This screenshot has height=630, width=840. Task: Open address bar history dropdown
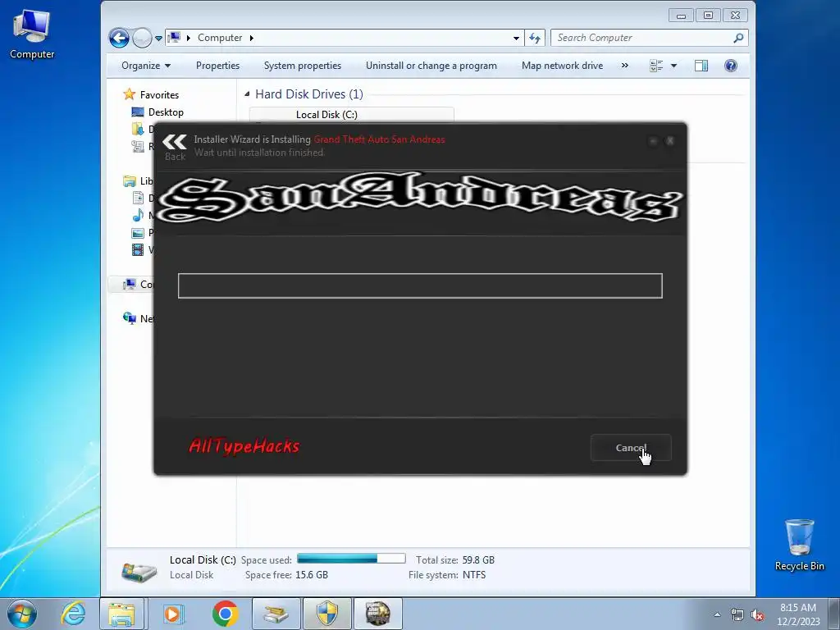click(x=516, y=38)
